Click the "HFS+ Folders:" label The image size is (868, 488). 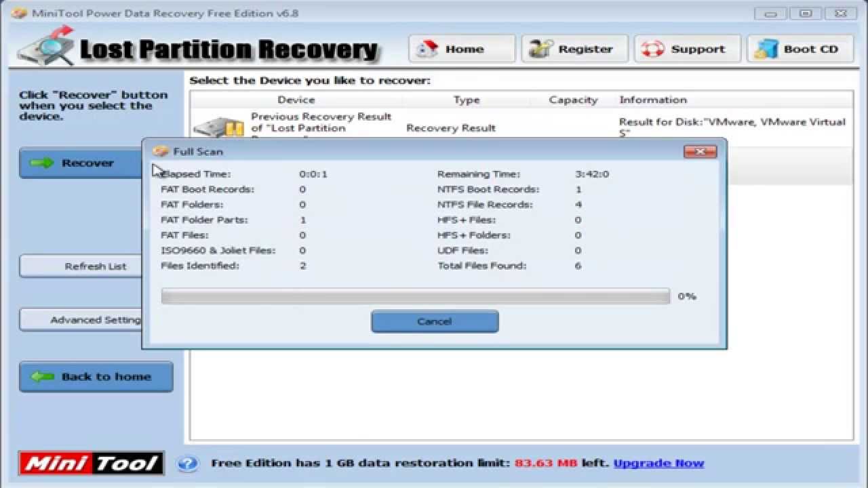(474, 235)
